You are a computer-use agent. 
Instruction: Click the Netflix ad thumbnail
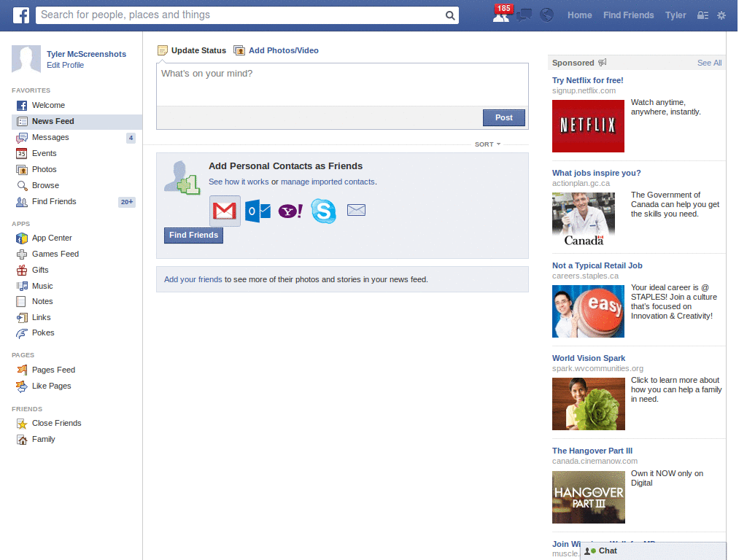pos(588,126)
